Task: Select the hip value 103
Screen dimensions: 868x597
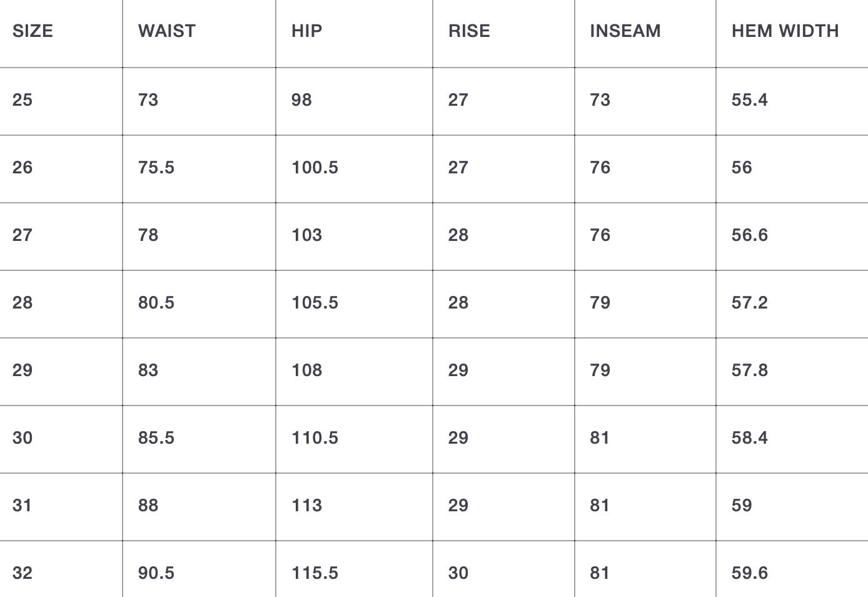Action: point(306,235)
